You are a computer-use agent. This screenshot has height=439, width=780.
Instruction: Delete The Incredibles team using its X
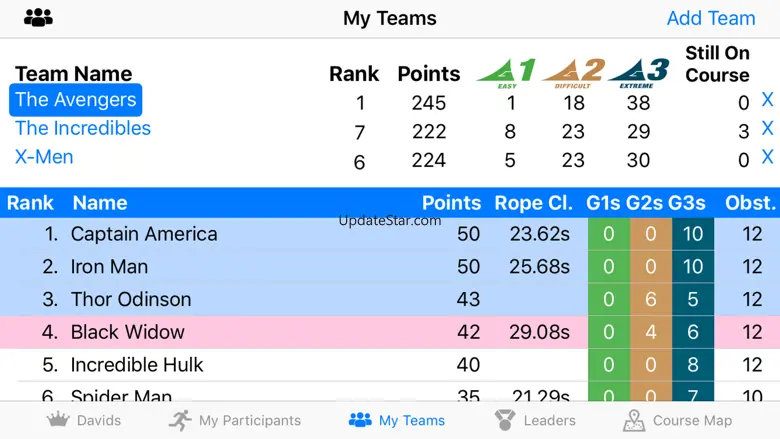[767, 128]
